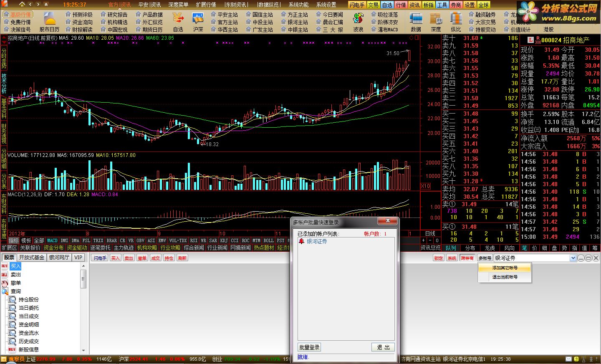
Task: Open 研究报告 in the toolbar
Action: coord(114,15)
